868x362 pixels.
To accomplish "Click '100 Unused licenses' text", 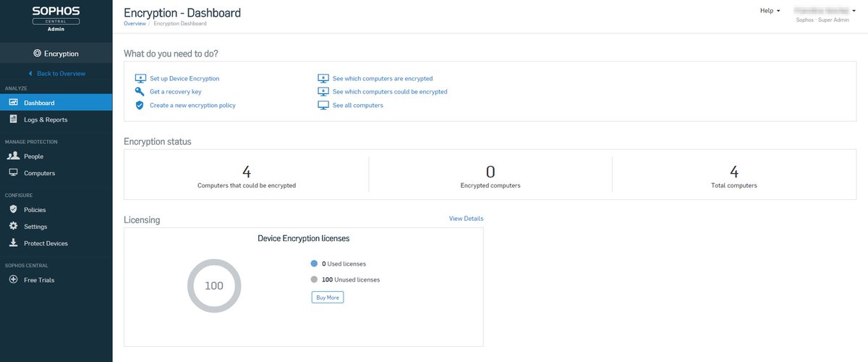I will pyautogui.click(x=351, y=279).
